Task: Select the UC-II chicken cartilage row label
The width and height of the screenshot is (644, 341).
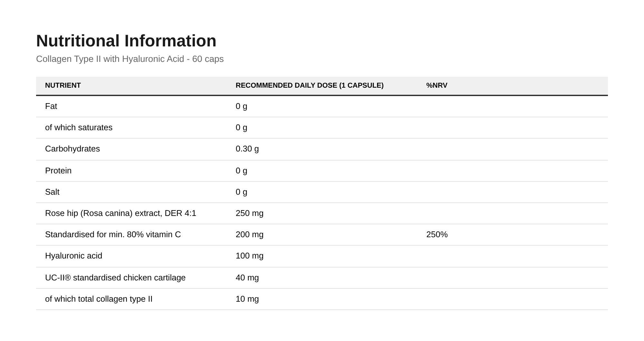Action: click(115, 278)
